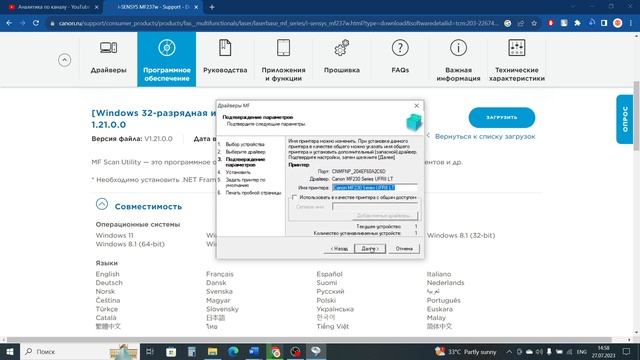Open Важная информация tab

(458, 59)
